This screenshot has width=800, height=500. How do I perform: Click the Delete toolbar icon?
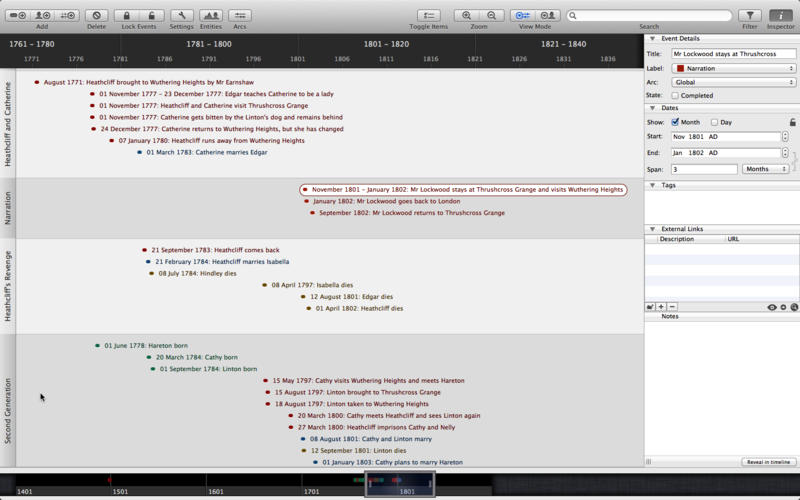(x=96, y=16)
